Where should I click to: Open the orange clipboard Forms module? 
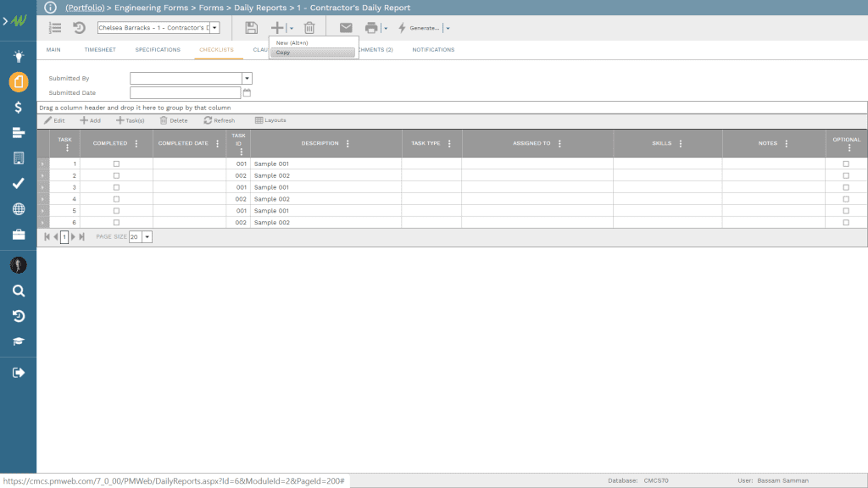coord(19,82)
